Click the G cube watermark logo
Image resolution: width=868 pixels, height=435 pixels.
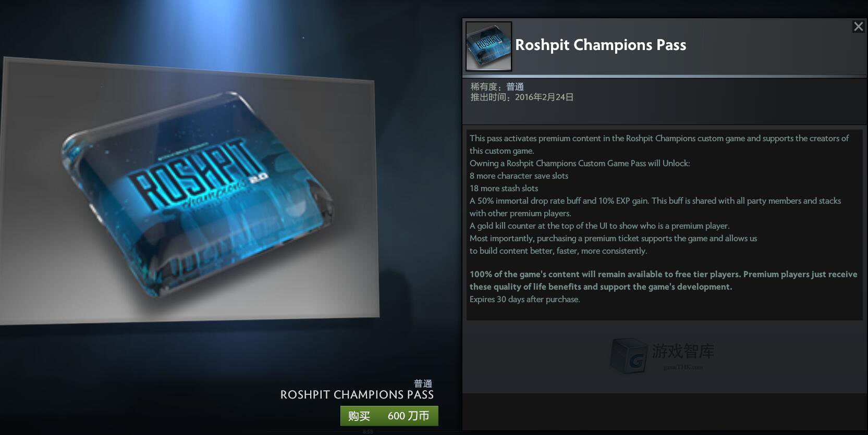click(629, 356)
